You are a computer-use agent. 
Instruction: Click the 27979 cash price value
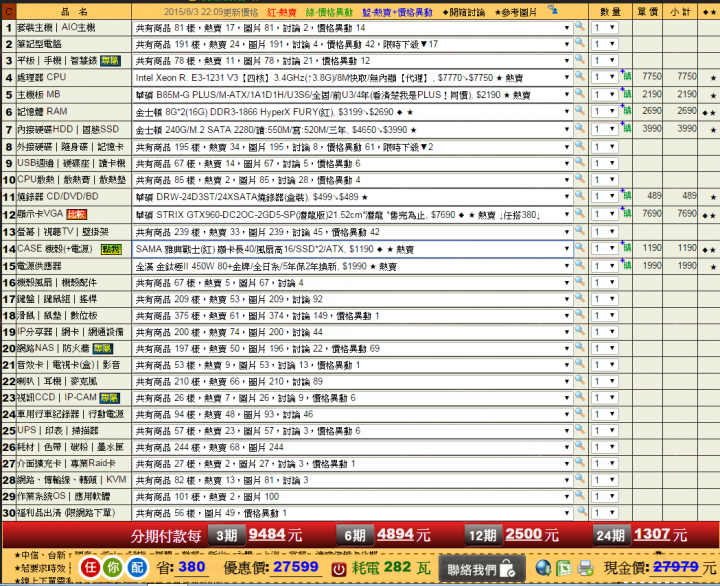(x=676, y=567)
